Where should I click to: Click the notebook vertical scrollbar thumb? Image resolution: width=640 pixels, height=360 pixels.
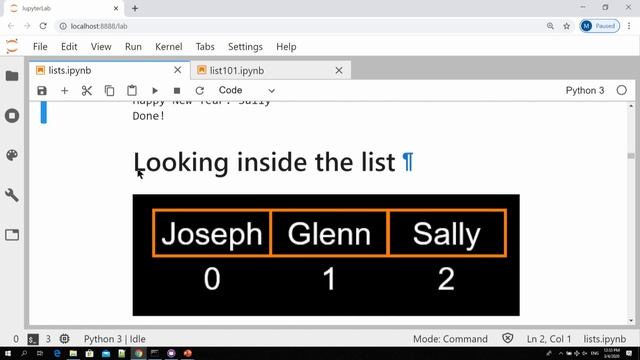click(x=631, y=156)
